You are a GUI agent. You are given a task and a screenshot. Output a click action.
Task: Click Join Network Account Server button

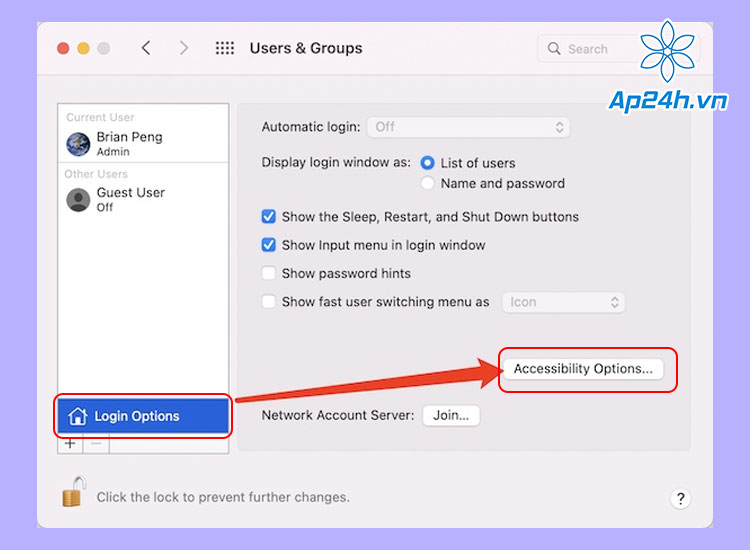pos(451,415)
